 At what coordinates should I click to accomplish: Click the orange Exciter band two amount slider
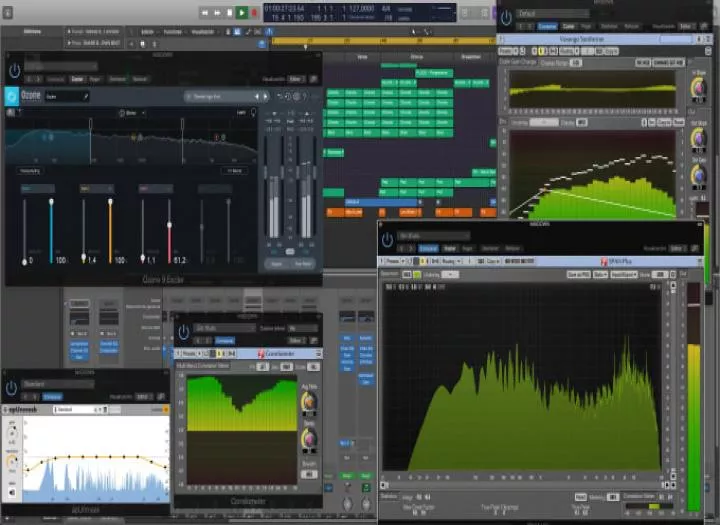tap(110, 231)
